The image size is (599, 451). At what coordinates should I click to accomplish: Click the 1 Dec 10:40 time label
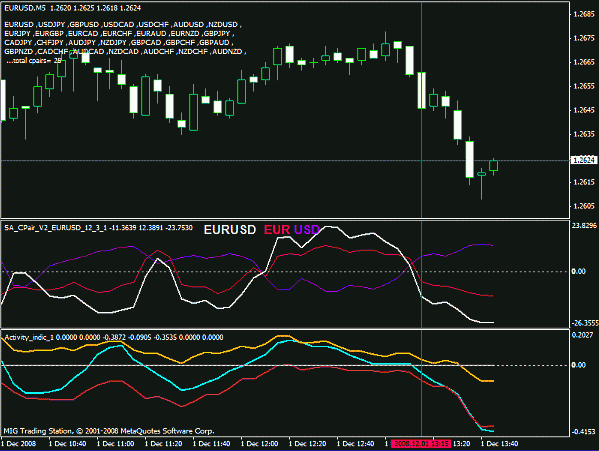click(x=68, y=444)
